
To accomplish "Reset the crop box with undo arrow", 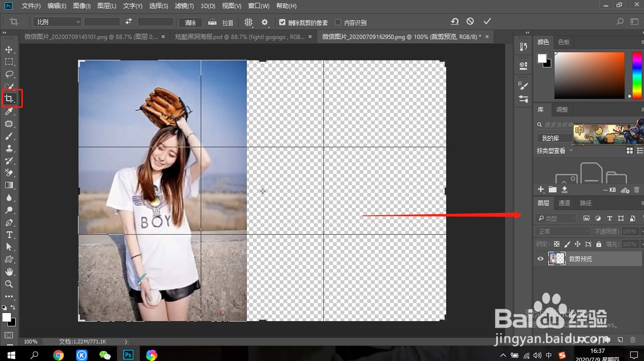I will point(455,22).
